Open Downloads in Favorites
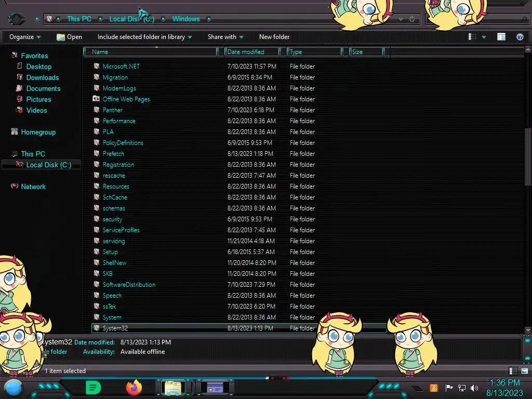Image resolution: width=532 pixels, height=399 pixels. pyautogui.click(x=43, y=78)
